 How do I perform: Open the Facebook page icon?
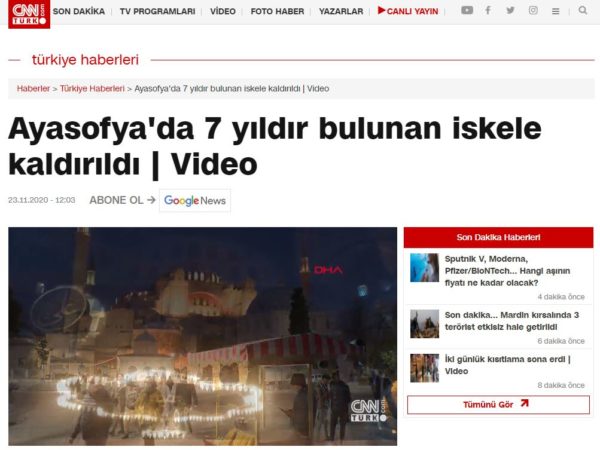click(x=488, y=11)
